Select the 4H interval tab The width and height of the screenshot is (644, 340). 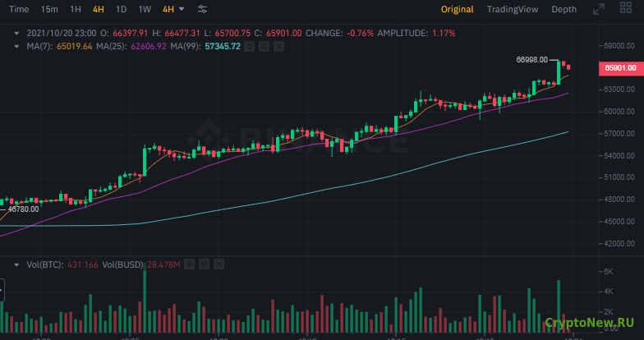pyautogui.click(x=99, y=9)
